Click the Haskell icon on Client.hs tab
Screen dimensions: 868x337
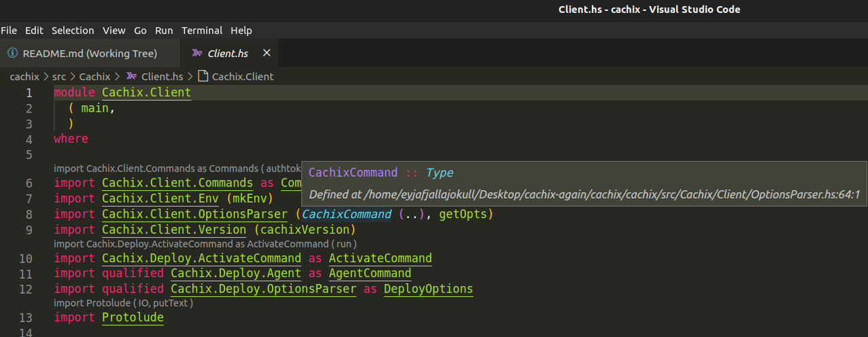tap(197, 53)
